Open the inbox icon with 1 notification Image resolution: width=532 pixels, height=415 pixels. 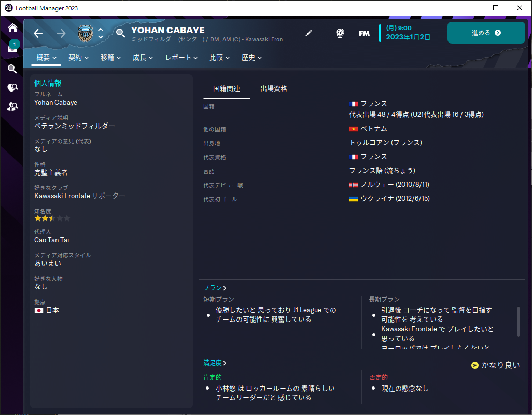[x=12, y=47]
